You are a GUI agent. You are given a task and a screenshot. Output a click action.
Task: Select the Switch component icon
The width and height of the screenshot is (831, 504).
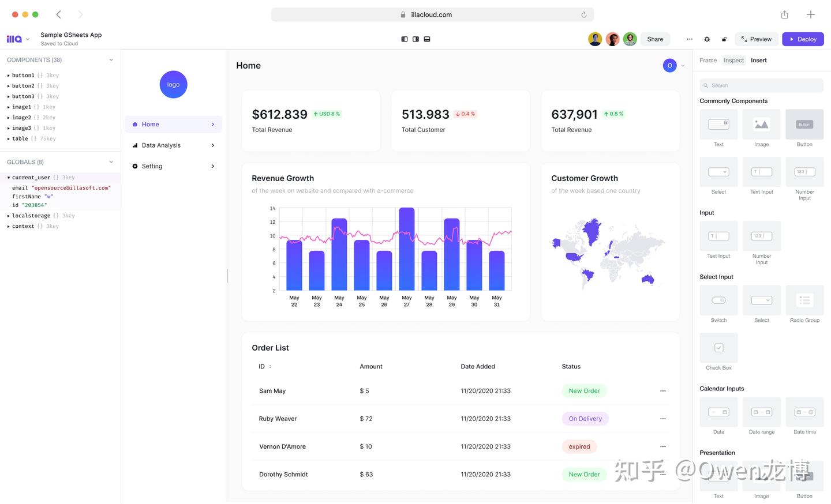(x=718, y=300)
